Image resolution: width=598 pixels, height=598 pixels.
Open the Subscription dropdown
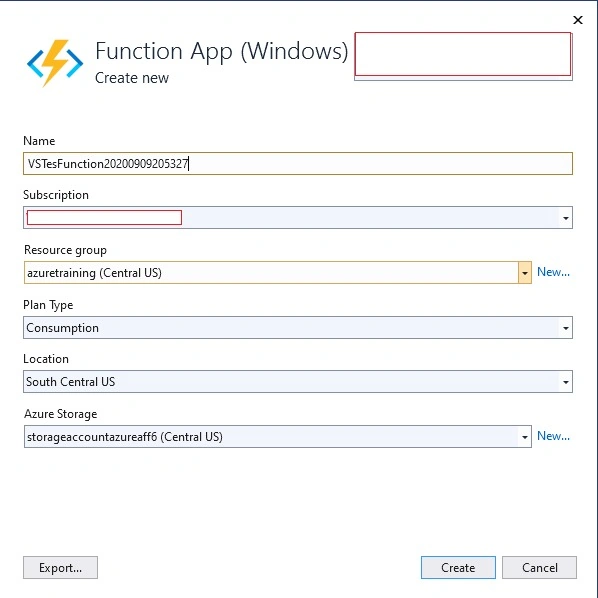[x=298, y=218]
